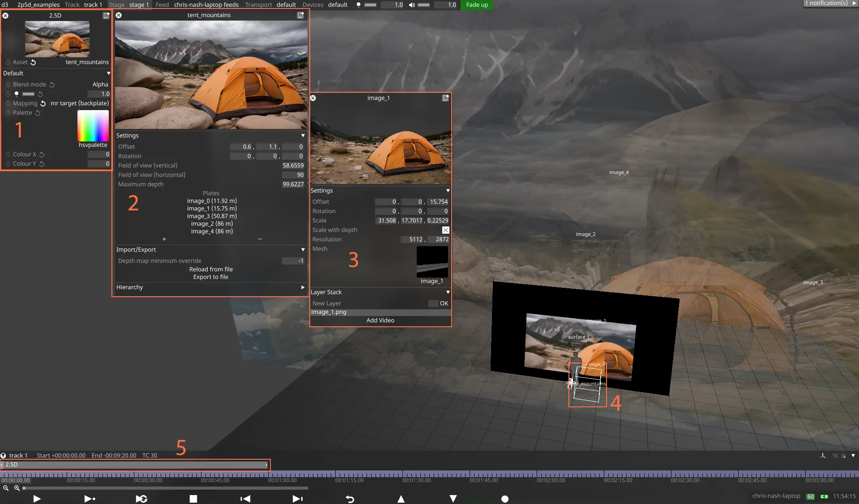Click the speaker volume icon in the top bar
859x504 pixels.
click(411, 5)
